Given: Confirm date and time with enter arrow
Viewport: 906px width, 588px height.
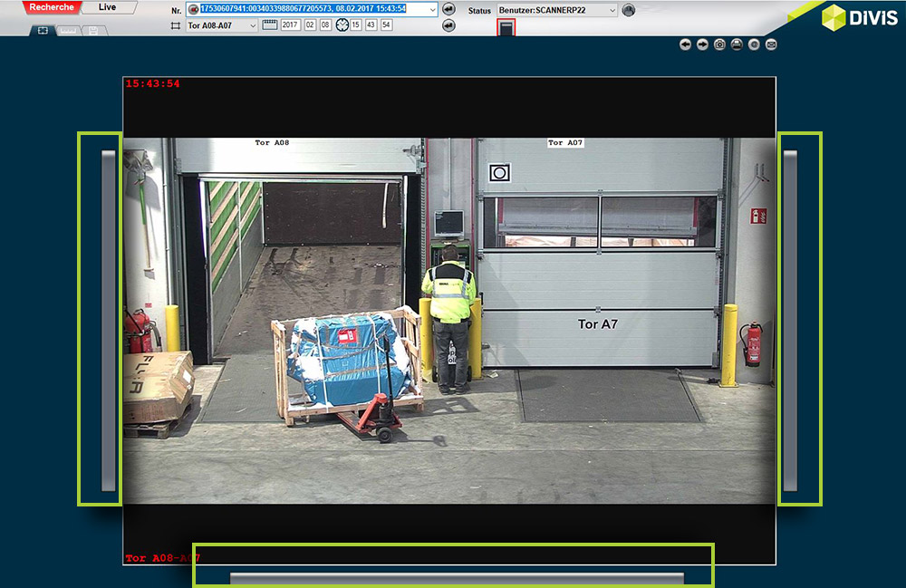Looking at the screenshot, I should [x=448, y=25].
